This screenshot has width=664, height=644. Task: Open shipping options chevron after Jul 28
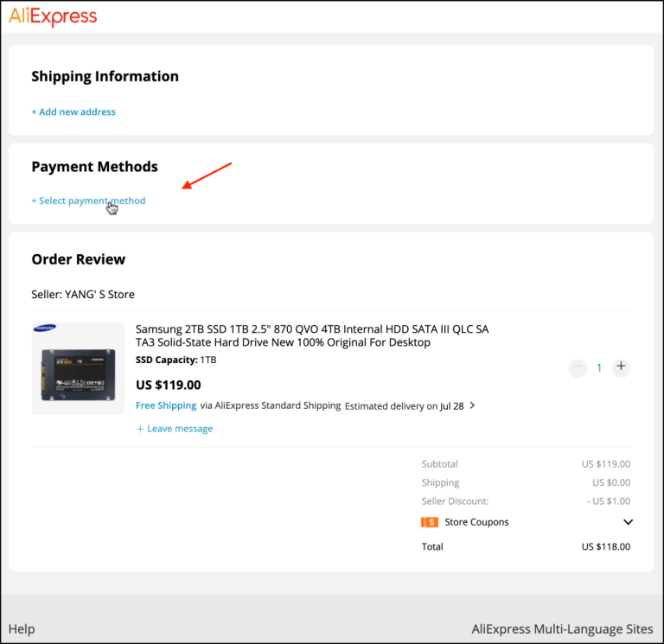(x=473, y=405)
